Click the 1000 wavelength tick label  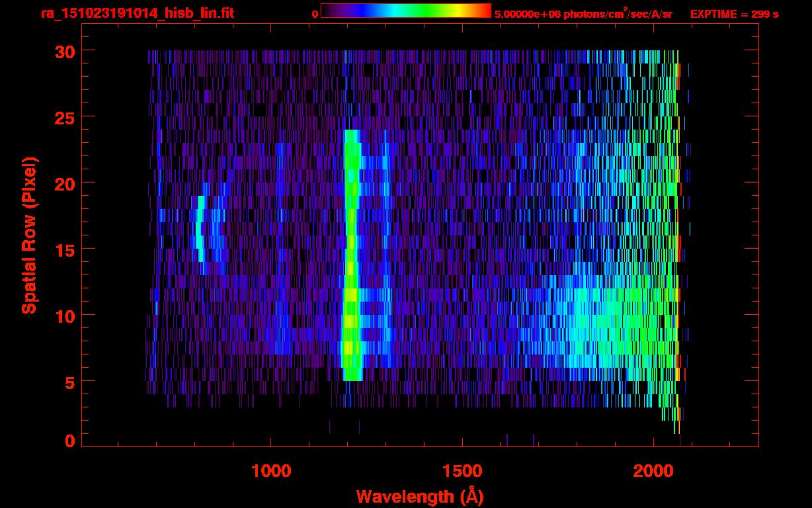coord(272,471)
